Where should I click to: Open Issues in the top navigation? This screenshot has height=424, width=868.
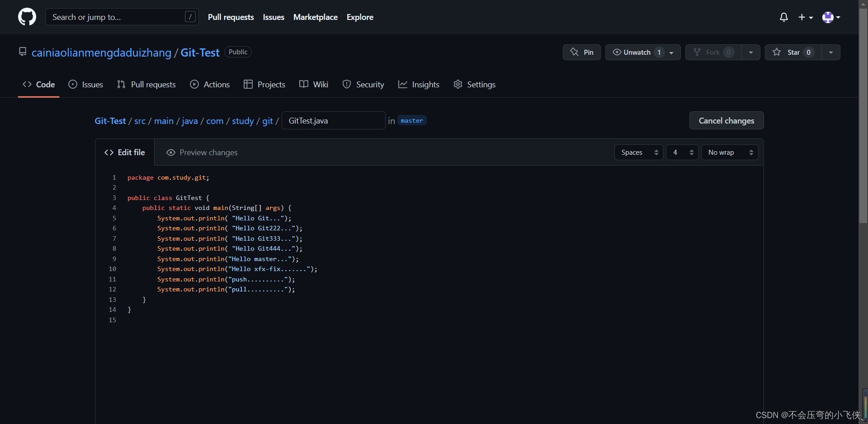coord(274,17)
